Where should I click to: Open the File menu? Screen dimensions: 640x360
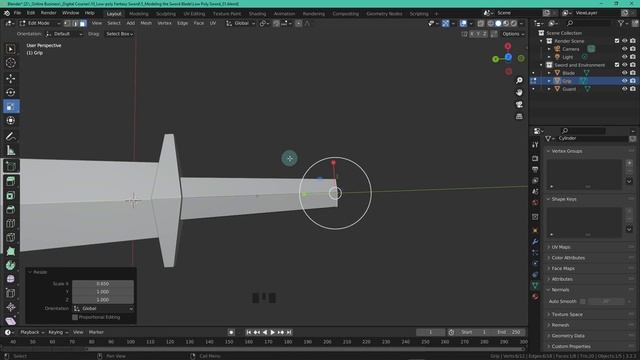(17, 13)
